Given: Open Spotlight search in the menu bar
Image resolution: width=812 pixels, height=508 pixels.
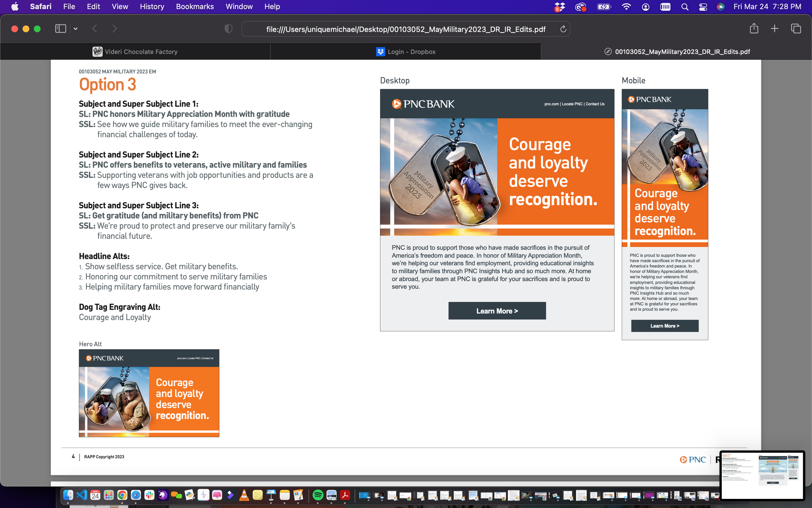Looking at the screenshot, I should [x=685, y=7].
